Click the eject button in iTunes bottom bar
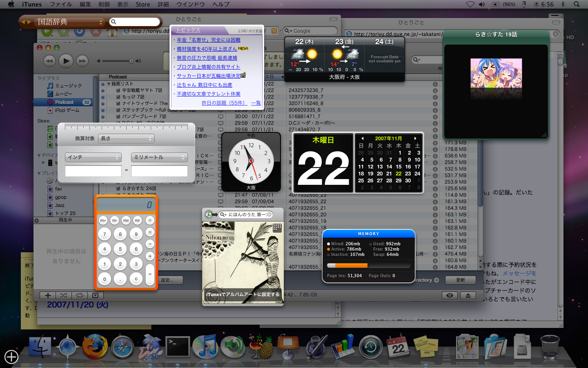Image resolution: width=588 pixels, height=368 pixels. [468, 295]
